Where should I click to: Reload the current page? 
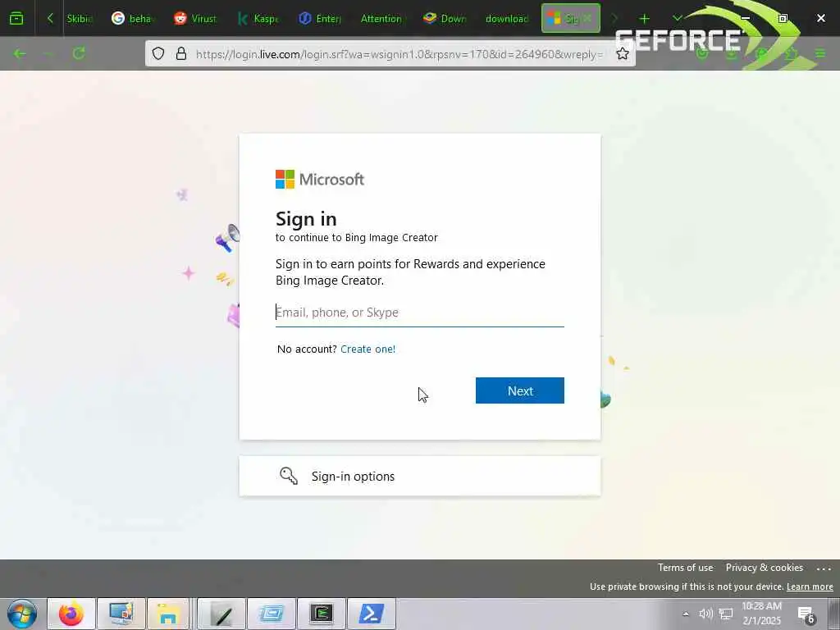pos(79,53)
